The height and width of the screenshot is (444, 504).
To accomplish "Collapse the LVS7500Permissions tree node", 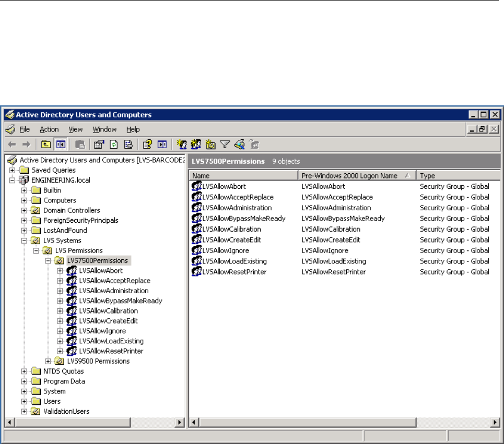I will pyautogui.click(x=48, y=260).
